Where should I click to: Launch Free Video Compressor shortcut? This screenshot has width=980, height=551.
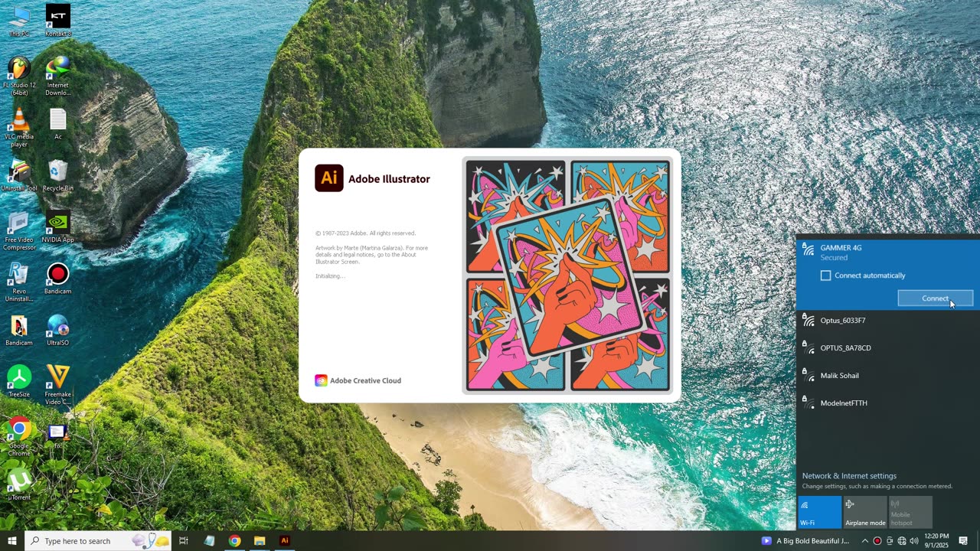point(19,231)
